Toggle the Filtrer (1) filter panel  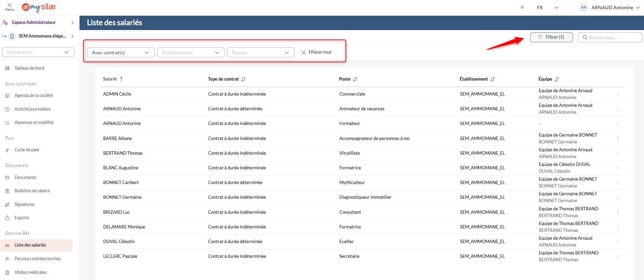click(551, 37)
